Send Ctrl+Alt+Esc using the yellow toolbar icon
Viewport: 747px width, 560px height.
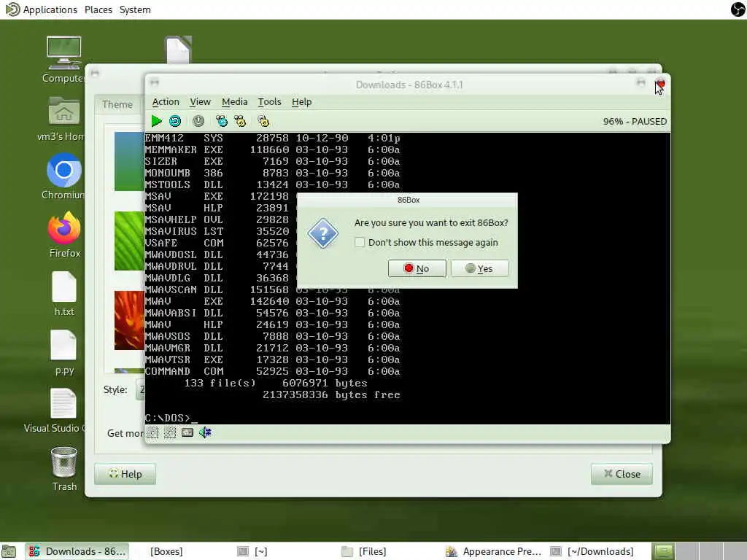240,121
